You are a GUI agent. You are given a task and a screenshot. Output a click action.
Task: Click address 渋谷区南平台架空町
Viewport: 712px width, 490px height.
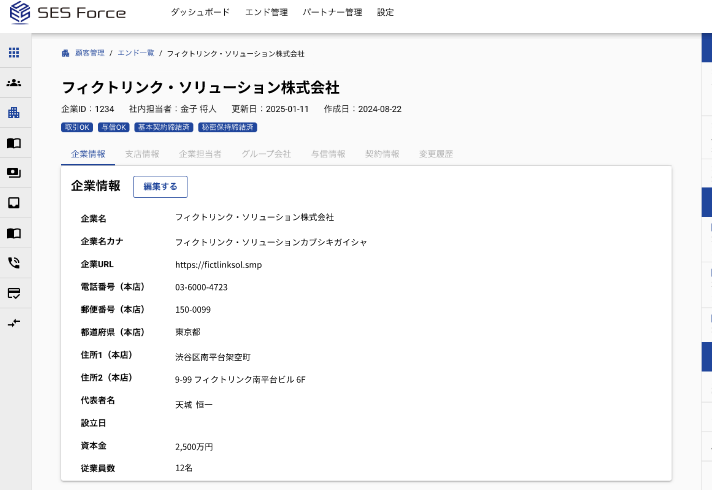pyautogui.click(x=213, y=357)
